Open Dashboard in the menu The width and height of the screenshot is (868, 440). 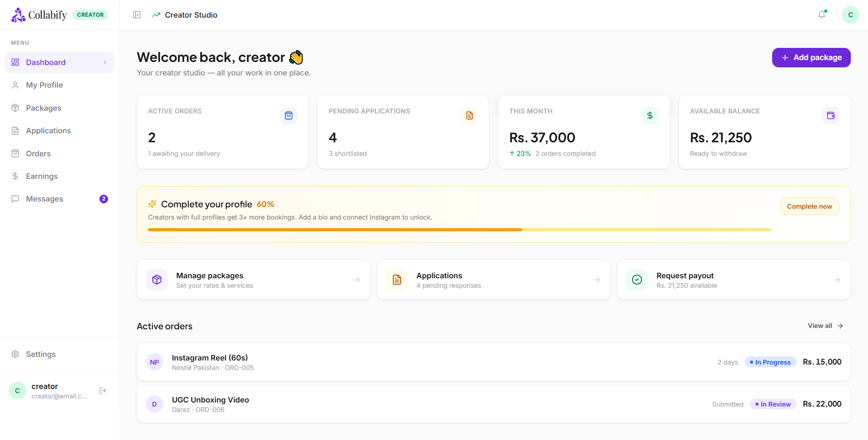(59, 62)
